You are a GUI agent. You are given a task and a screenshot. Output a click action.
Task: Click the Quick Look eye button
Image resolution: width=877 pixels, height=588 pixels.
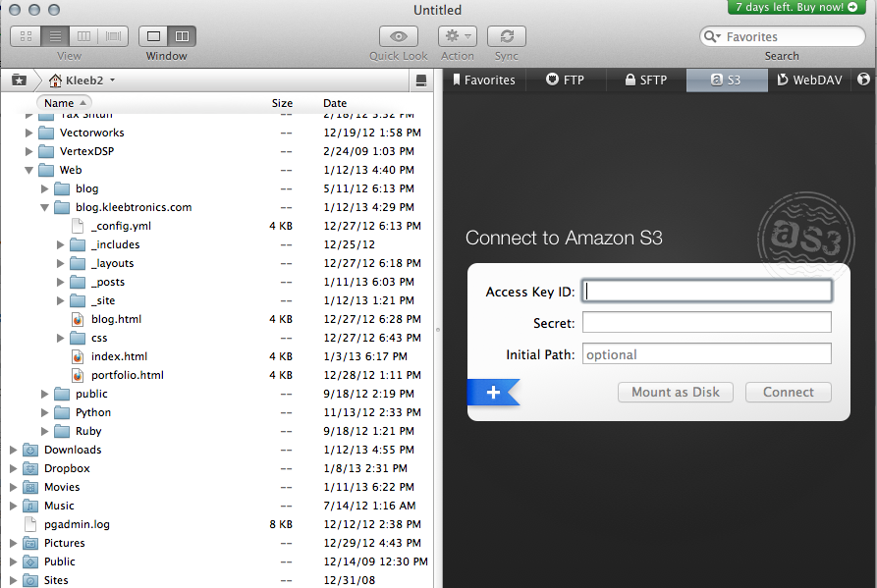point(398,36)
